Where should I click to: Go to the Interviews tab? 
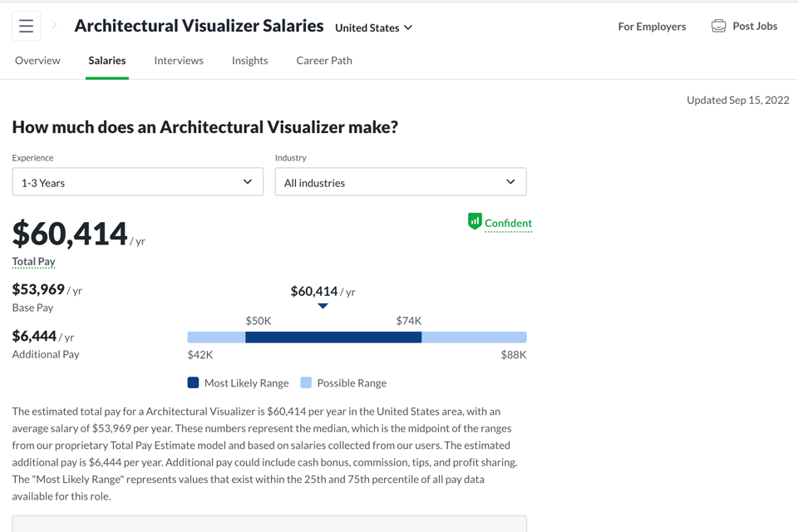179,61
